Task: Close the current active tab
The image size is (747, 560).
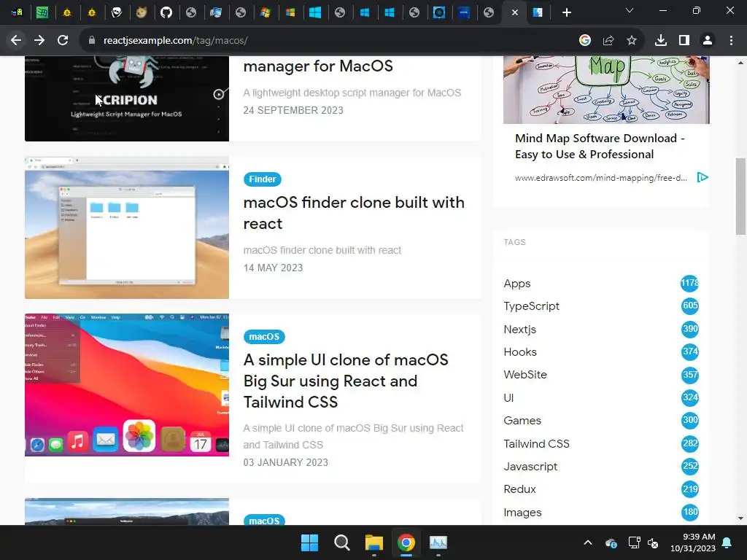Action: click(514, 13)
